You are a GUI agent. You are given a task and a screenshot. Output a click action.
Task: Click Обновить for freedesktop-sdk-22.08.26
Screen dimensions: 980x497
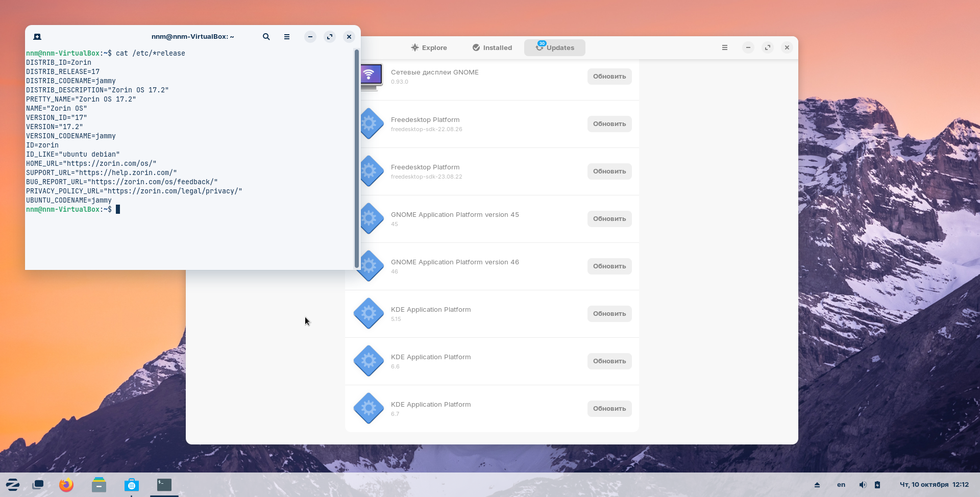(609, 124)
